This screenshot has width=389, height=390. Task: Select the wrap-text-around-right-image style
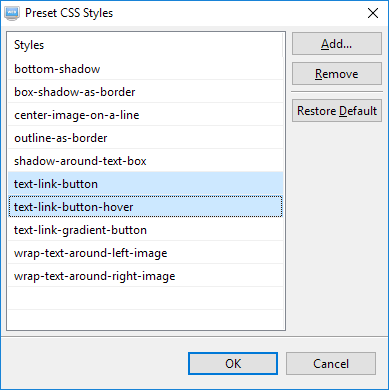click(146, 276)
